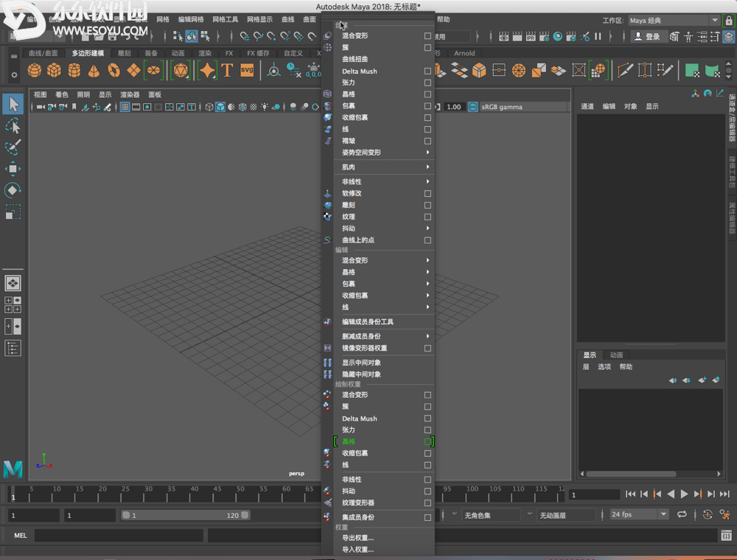Switch to the 雕刻 shelf tab
Viewport: 737px width, 560px height.
click(124, 53)
